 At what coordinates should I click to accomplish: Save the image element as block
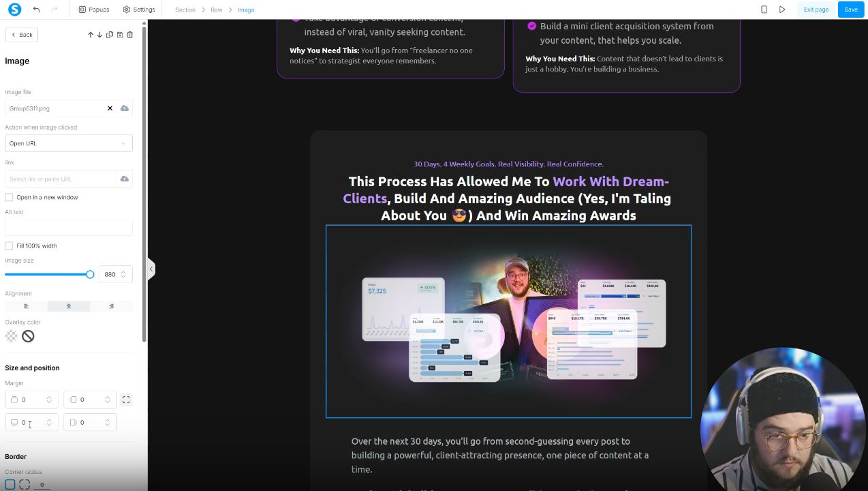tap(120, 35)
